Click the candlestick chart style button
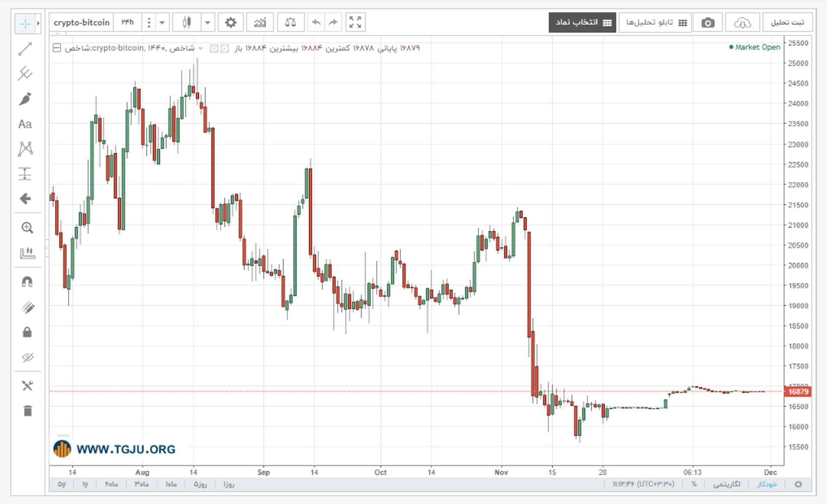The width and height of the screenshot is (827, 504). (187, 23)
